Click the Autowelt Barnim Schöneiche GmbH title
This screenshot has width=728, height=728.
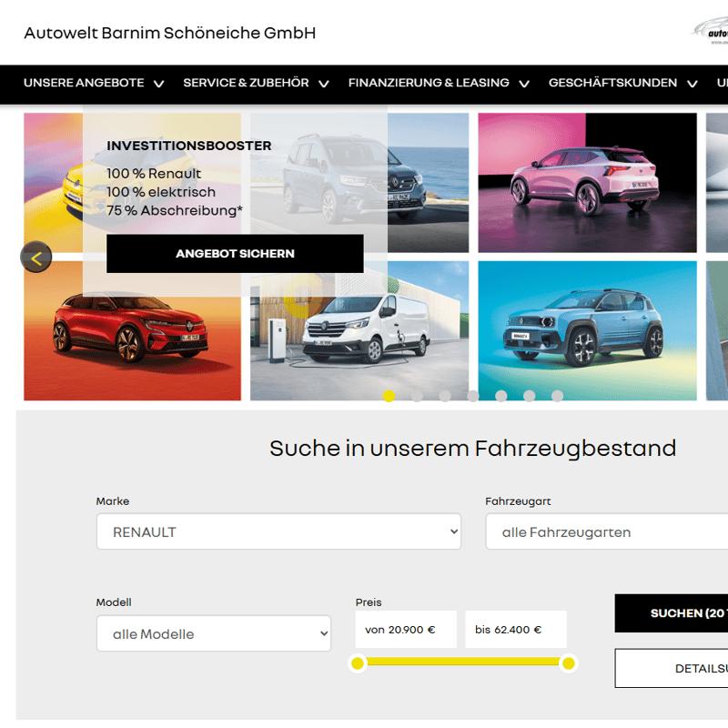pos(170,33)
